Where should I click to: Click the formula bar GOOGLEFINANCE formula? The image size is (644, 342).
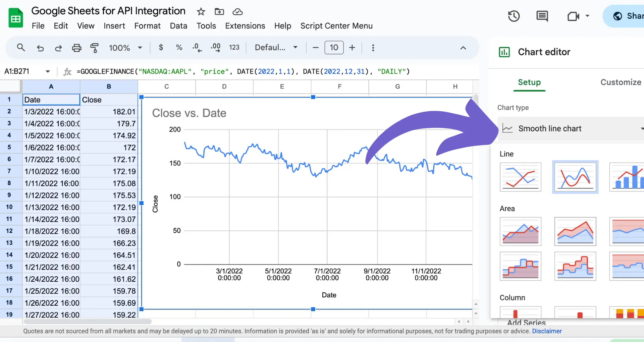pyautogui.click(x=243, y=71)
